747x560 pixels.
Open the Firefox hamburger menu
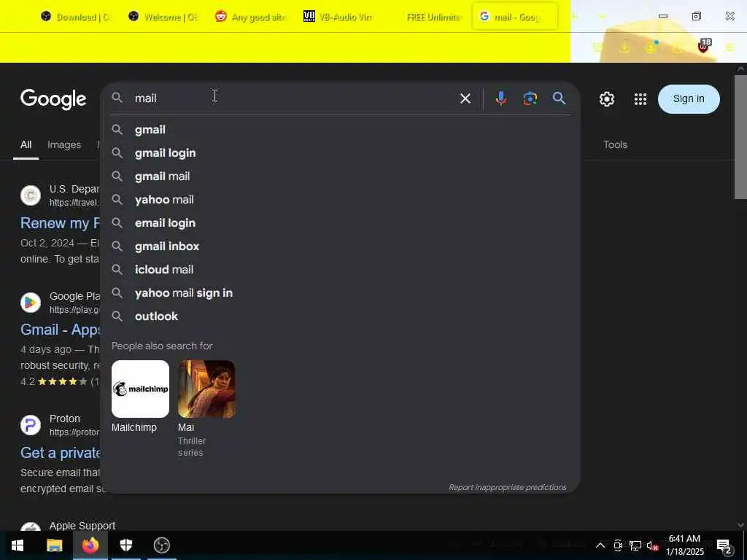click(729, 47)
